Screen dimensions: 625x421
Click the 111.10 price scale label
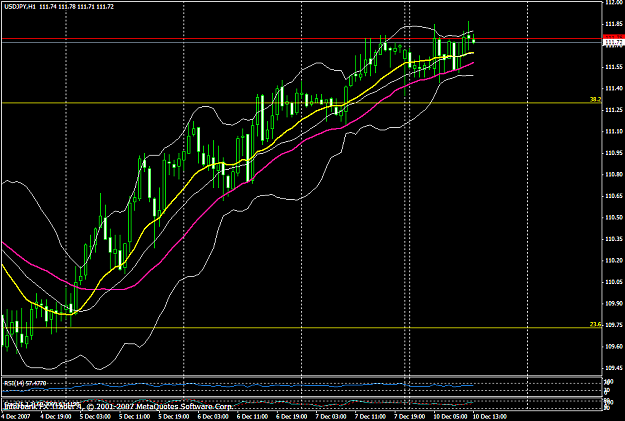coord(614,132)
